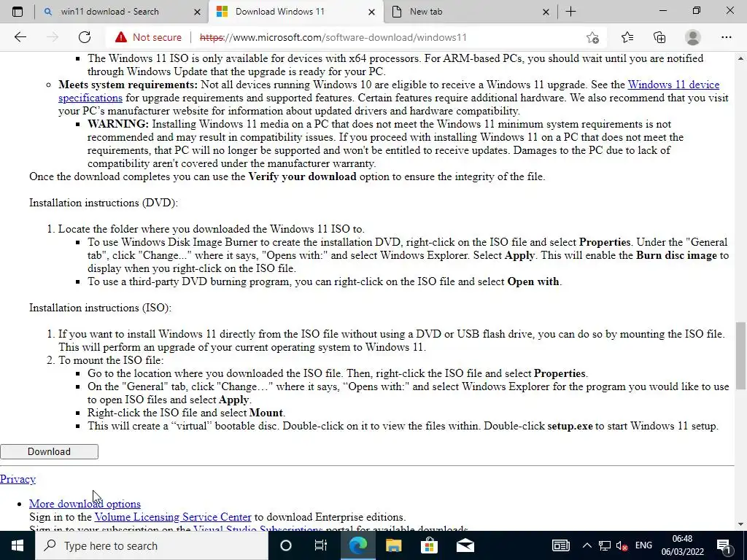Close the Download Windows 11 tab
Screen dimensions: 747x560
pyautogui.click(x=373, y=12)
